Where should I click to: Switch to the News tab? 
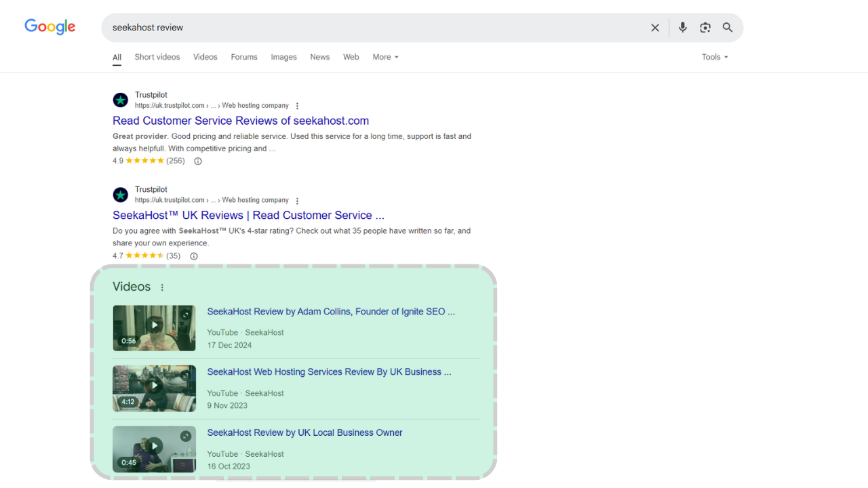320,57
